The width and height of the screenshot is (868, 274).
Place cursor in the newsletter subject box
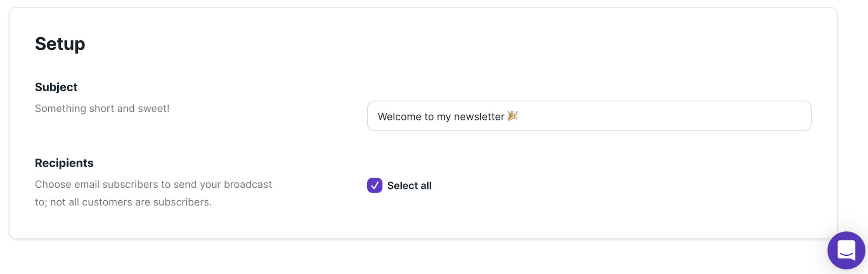tap(589, 116)
